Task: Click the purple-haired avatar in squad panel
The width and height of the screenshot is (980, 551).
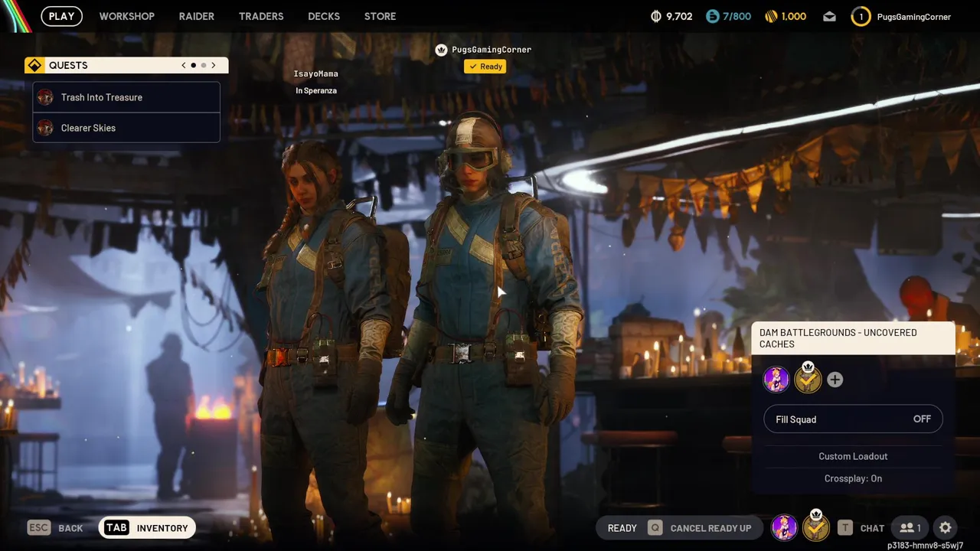Action: 776,380
